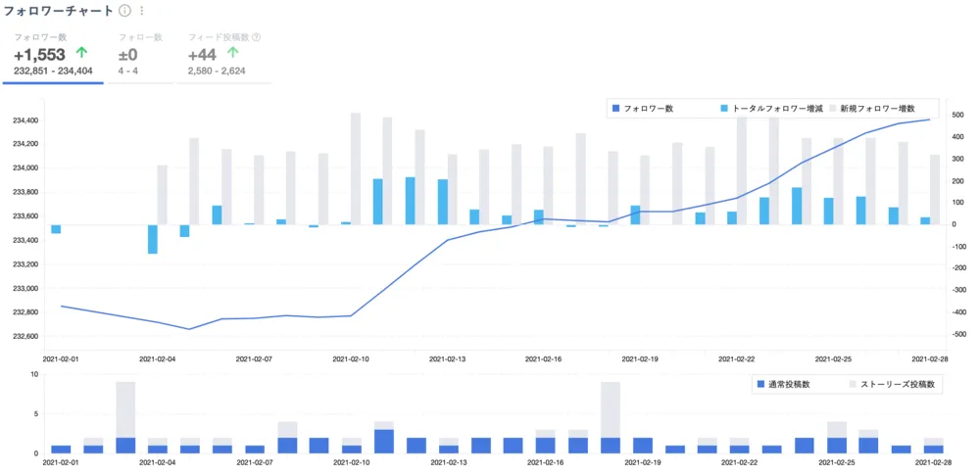Click the light blue トータルフォロワー増減 legend square
This screenshot has width=980, height=474.
point(724,108)
